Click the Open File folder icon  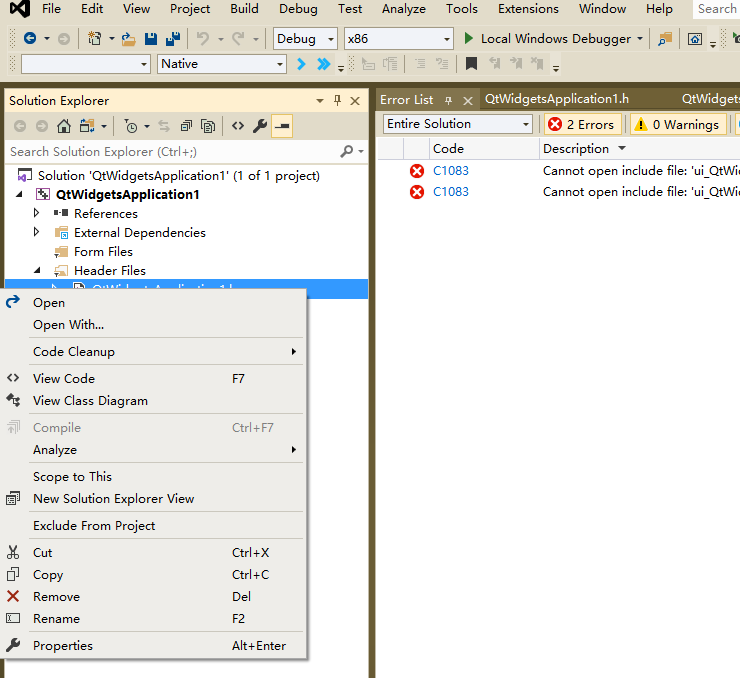(x=128, y=39)
